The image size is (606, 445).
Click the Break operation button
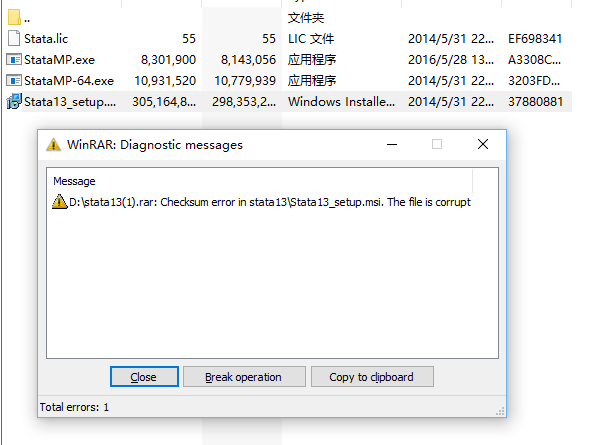point(244,377)
